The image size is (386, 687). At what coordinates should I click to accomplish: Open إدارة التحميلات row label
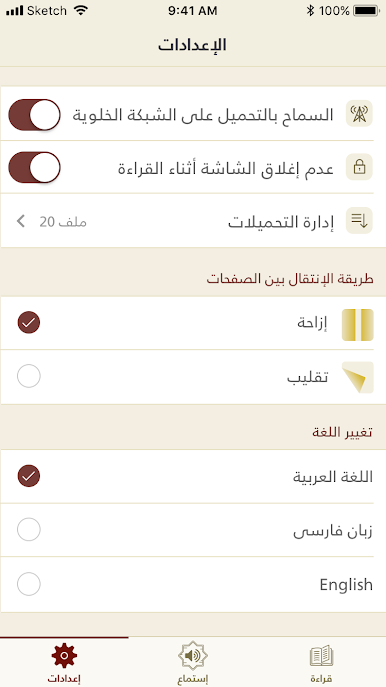click(x=281, y=222)
